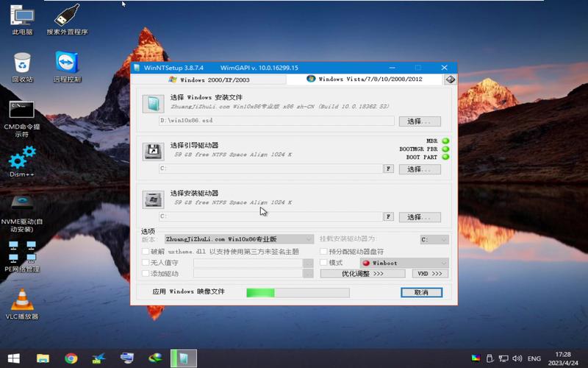Toggle the unattended (无人值守) checkbox
588x368 pixels.
(146, 262)
